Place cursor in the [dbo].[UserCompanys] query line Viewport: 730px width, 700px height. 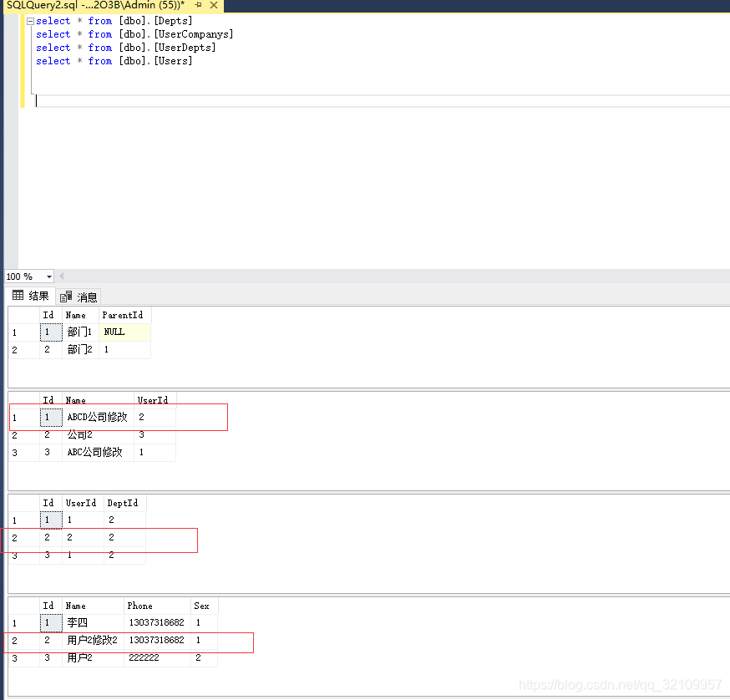coord(134,34)
